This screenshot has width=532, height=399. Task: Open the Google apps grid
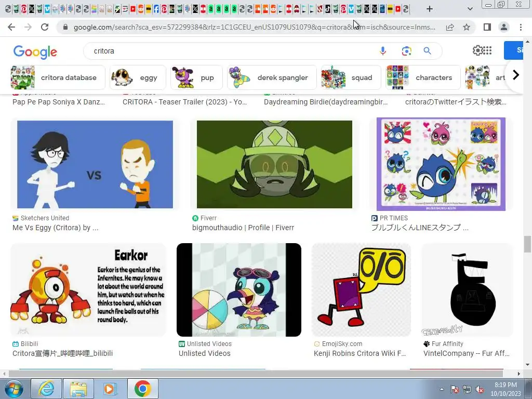point(487,50)
